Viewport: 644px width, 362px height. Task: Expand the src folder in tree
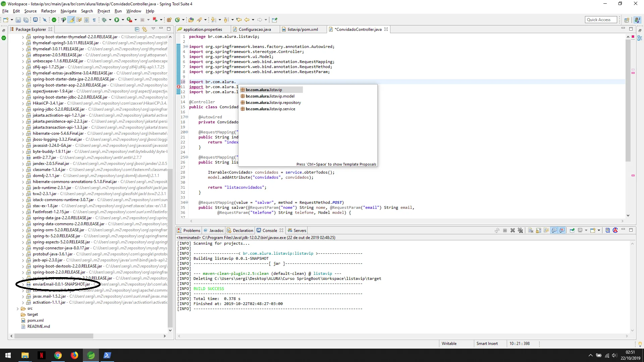pyautogui.click(x=17, y=308)
